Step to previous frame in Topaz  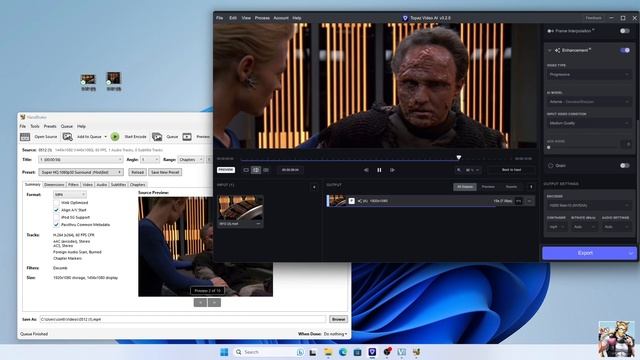coord(366,170)
